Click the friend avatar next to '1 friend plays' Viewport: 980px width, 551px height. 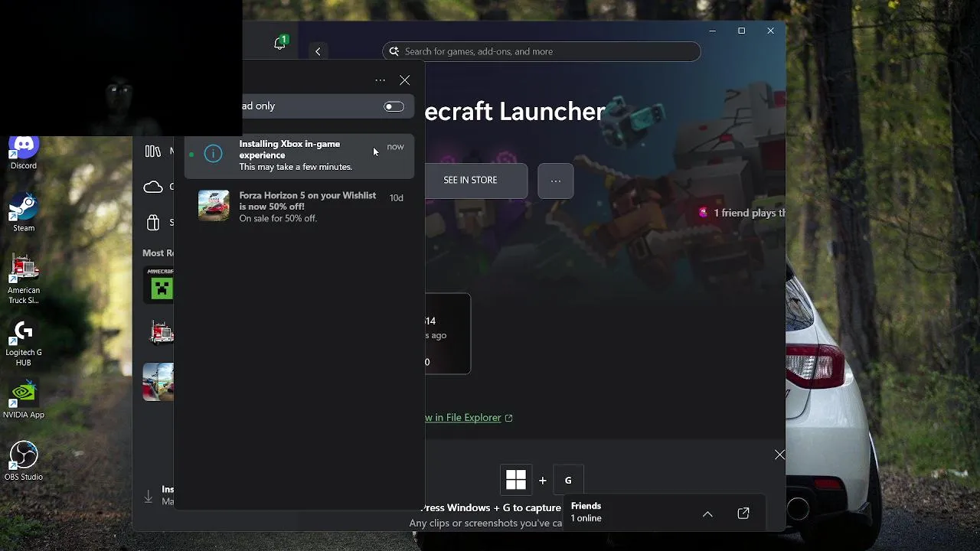tap(703, 213)
